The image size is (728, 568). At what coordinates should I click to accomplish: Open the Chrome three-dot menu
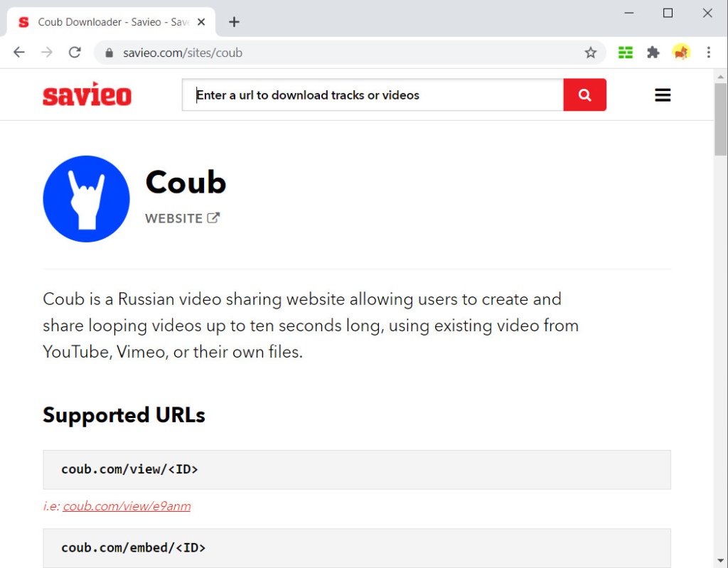(709, 53)
